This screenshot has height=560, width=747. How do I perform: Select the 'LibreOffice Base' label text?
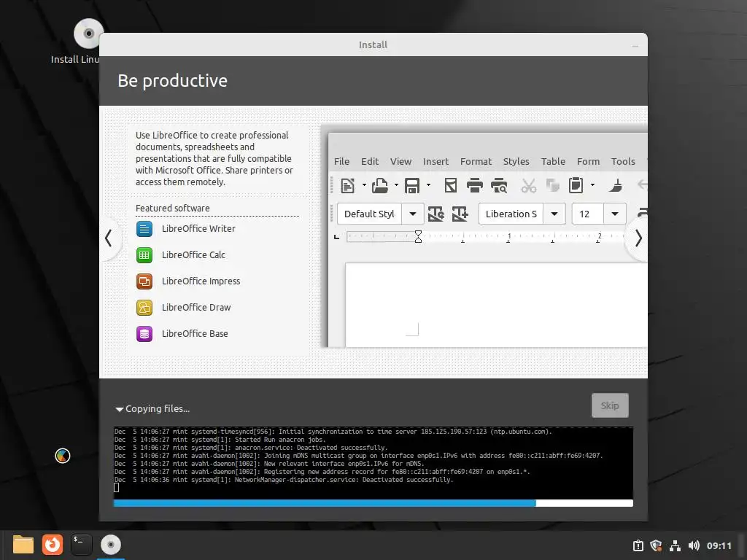(x=194, y=333)
